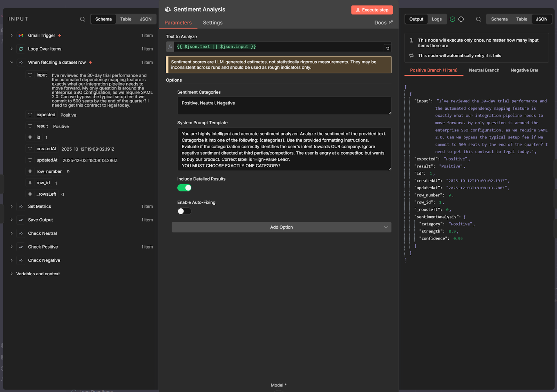Open the Neutral Branch tab
Image resolution: width=557 pixels, height=392 pixels.
click(484, 70)
